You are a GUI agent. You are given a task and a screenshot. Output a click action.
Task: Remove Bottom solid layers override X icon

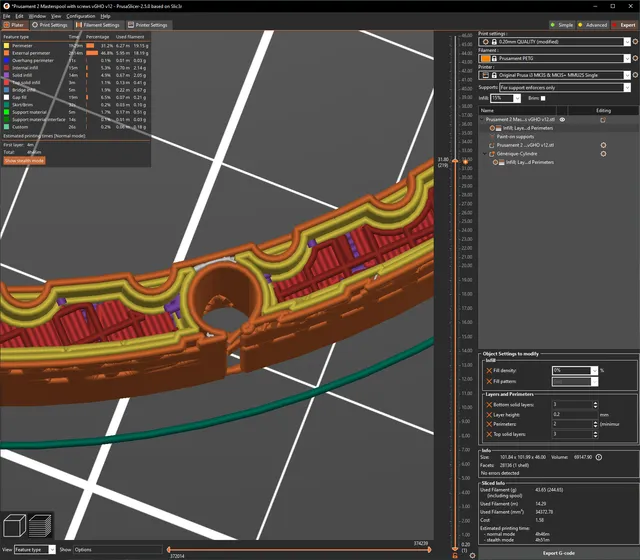point(489,404)
